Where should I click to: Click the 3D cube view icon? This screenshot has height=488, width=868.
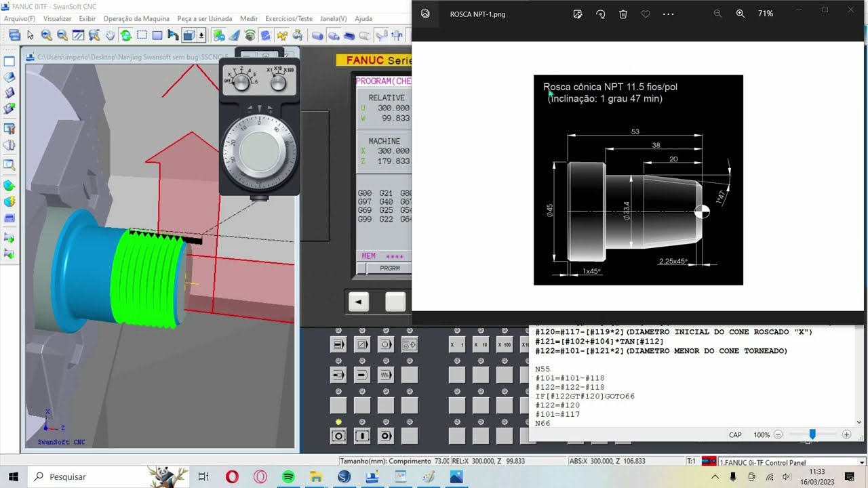189,35
